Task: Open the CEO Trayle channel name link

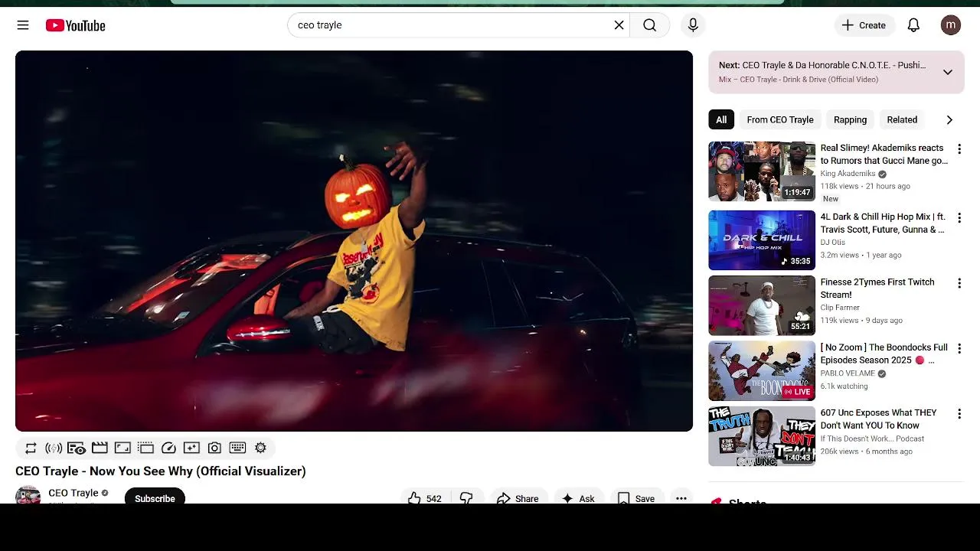Action: pyautogui.click(x=73, y=493)
